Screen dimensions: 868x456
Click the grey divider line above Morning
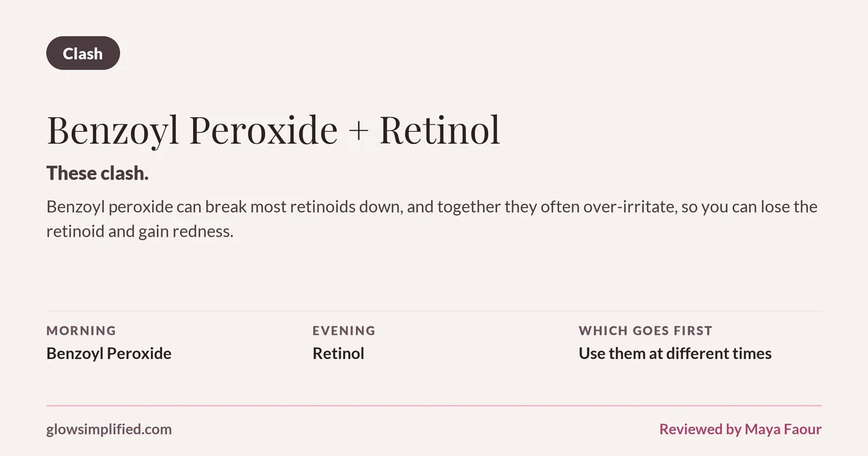[434, 311]
